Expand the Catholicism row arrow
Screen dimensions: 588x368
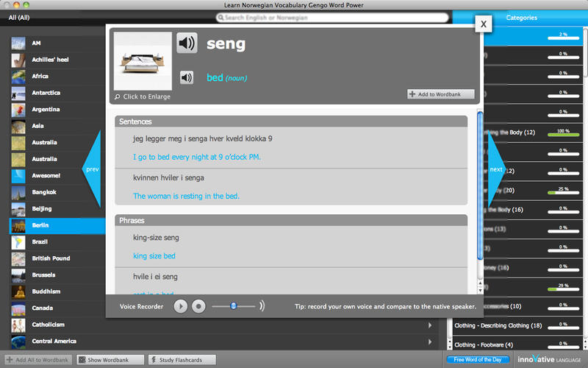click(430, 325)
